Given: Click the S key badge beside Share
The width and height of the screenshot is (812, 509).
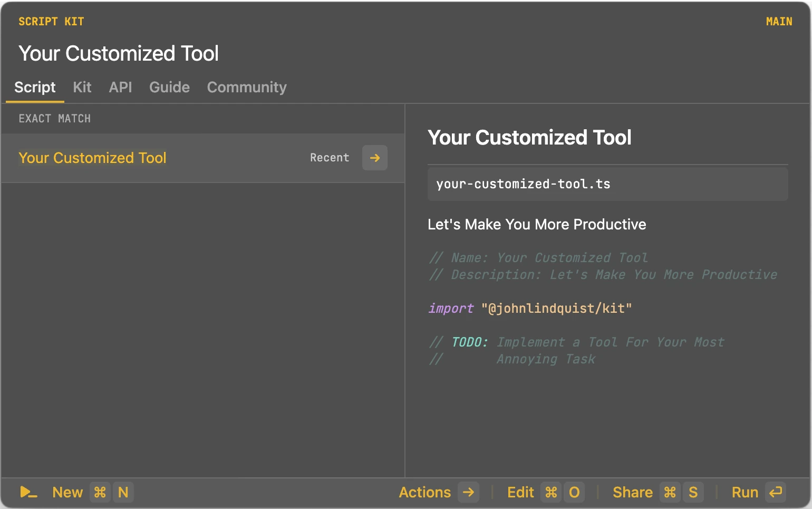Looking at the screenshot, I should click(693, 492).
